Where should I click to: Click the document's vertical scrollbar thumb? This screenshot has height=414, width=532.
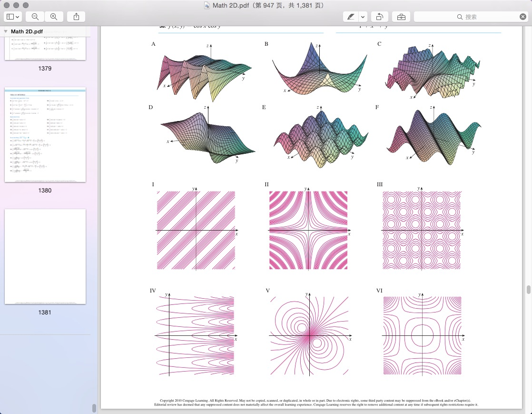pyautogui.click(x=528, y=290)
